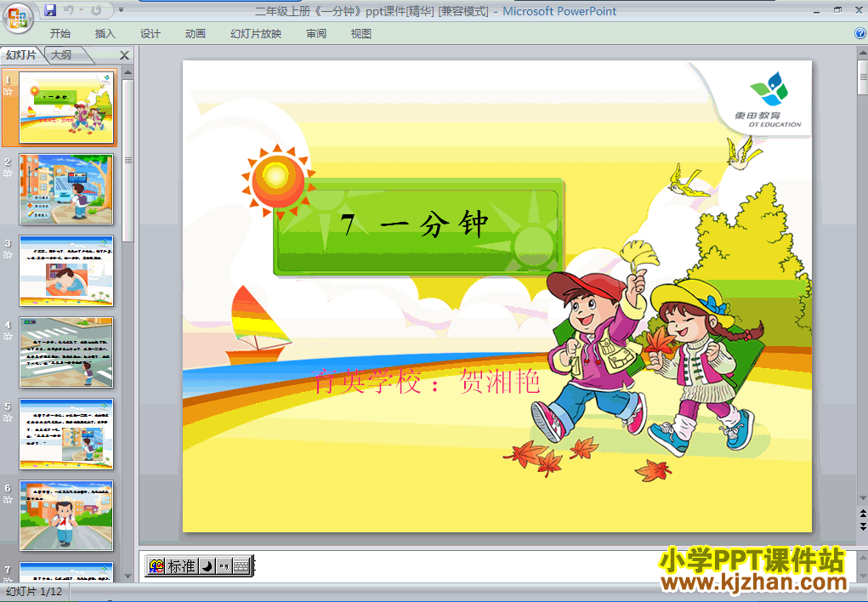Image resolution: width=868 pixels, height=602 pixels.
Task: Select slide 4 crosswalk thumbnail
Action: (66, 352)
